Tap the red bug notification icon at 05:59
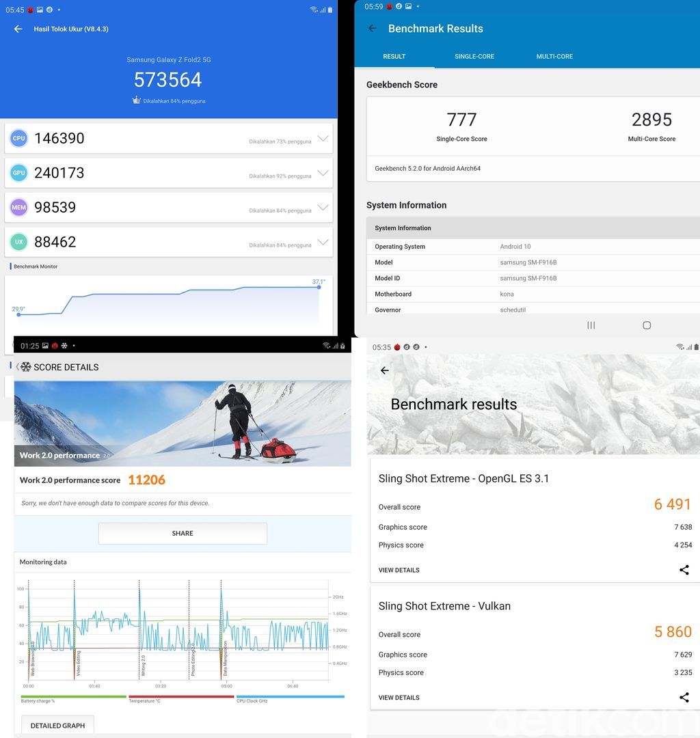The width and height of the screenshot is (700, 738). [x=390, y=7]
